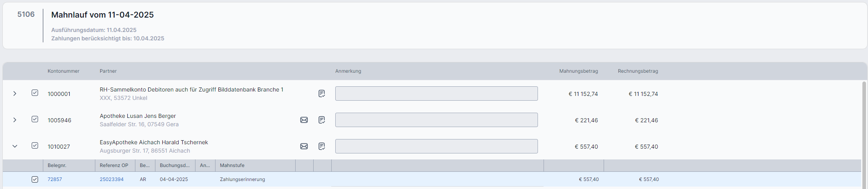Open note icon for account 1000001
The height and width of the screenshot is (189, 868).
[x=321, y=94]
